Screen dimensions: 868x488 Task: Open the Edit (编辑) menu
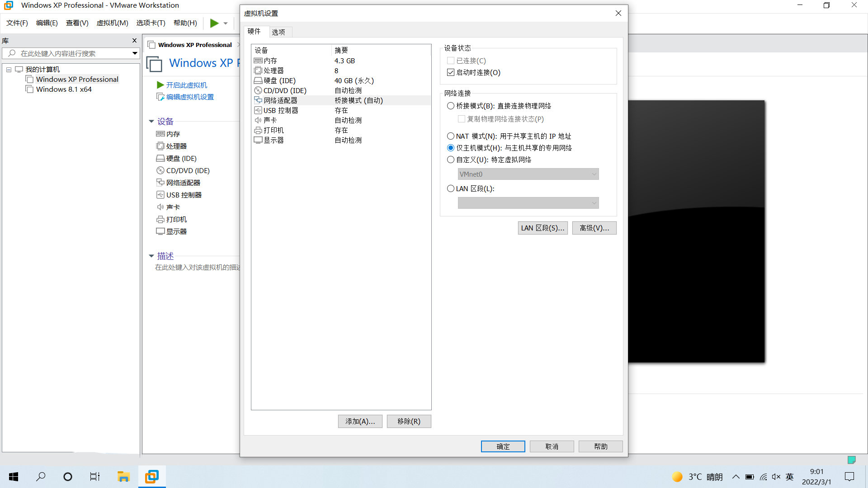click(x=47, y=23)
